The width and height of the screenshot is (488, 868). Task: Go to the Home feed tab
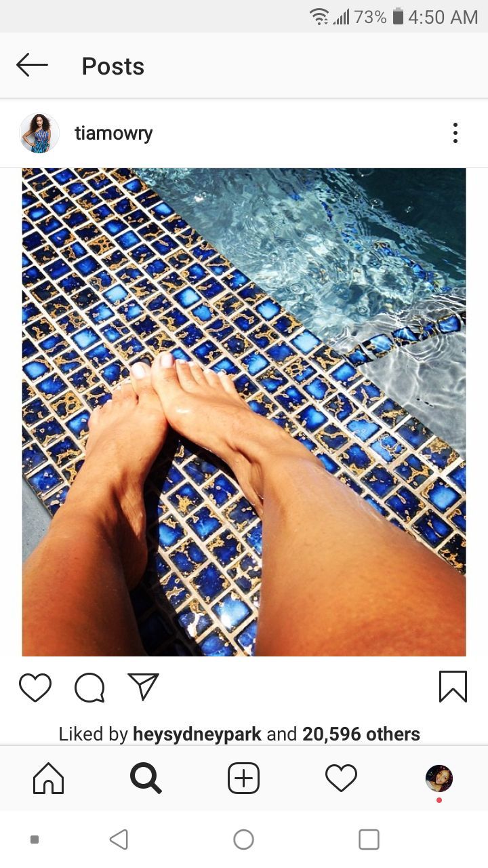[x=49, y=778]
